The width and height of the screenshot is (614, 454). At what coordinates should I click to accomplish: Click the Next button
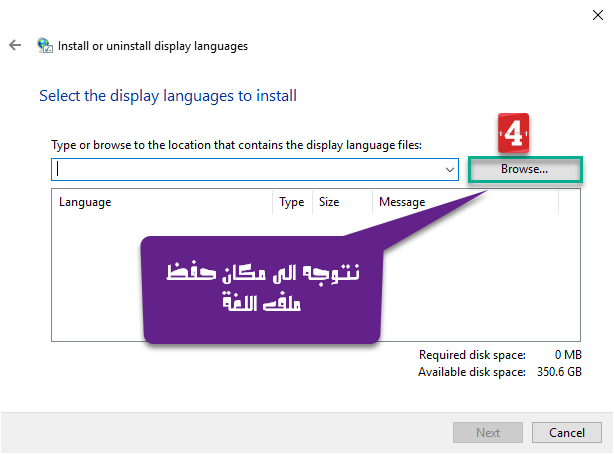[488, 432]
